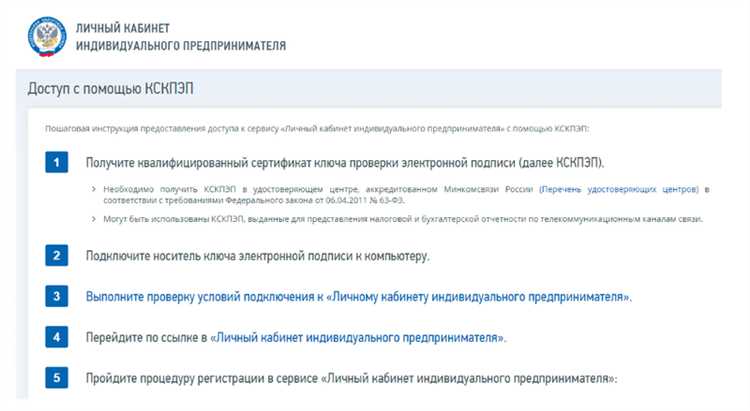Image resolution: width=750 pixels, height=411 pixels.
Task: Click the «Могут быть использованы КСКПЭП» note text
Action: (403, 219)
